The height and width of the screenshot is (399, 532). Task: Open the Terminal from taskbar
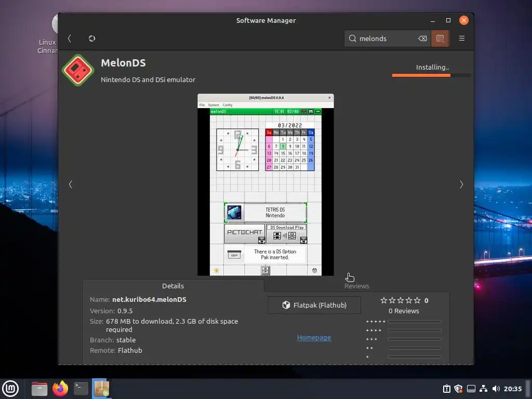[81, 389]
